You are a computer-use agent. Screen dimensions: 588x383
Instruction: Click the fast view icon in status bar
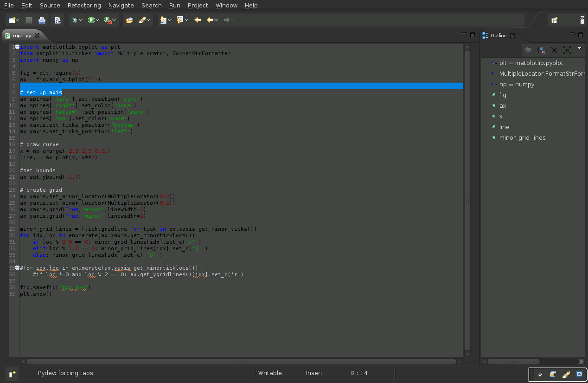point(12,374)
